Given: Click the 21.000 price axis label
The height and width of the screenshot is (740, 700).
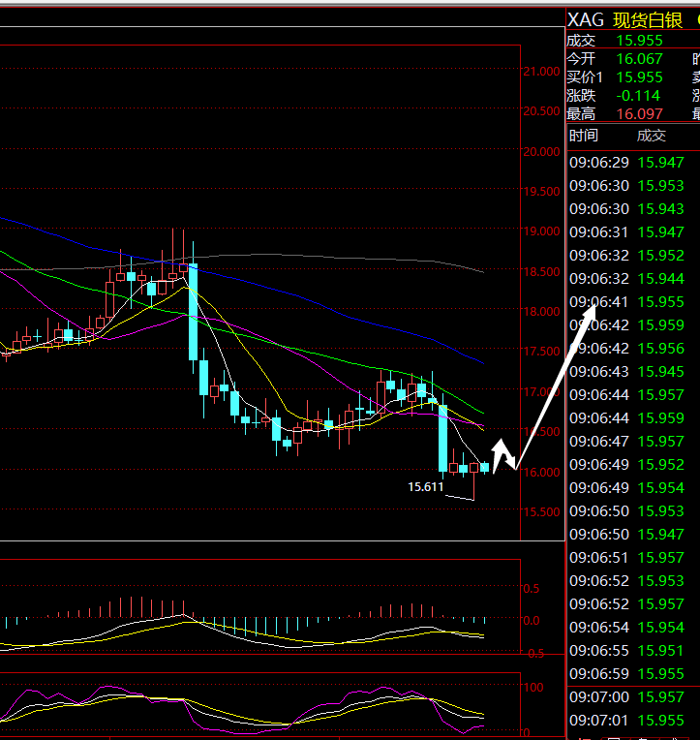Looking at the screenshot, I should (x=540, y=72).
